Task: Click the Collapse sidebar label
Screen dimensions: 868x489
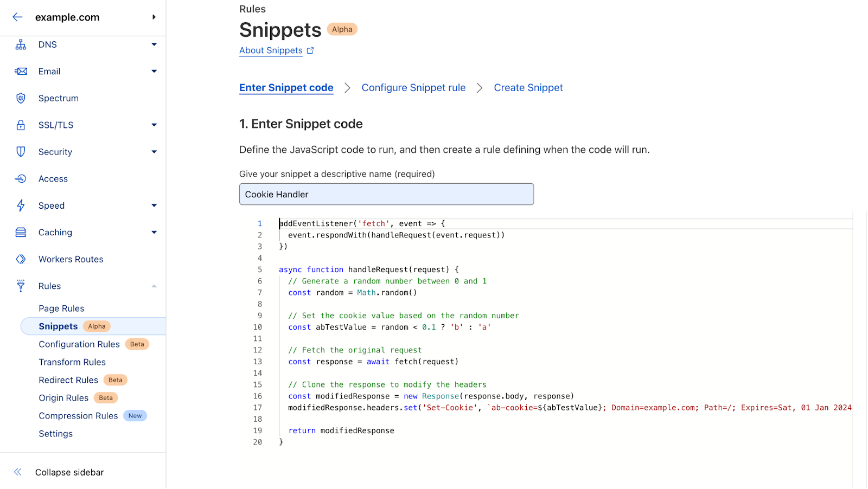Action: click(x=69, y=472)
